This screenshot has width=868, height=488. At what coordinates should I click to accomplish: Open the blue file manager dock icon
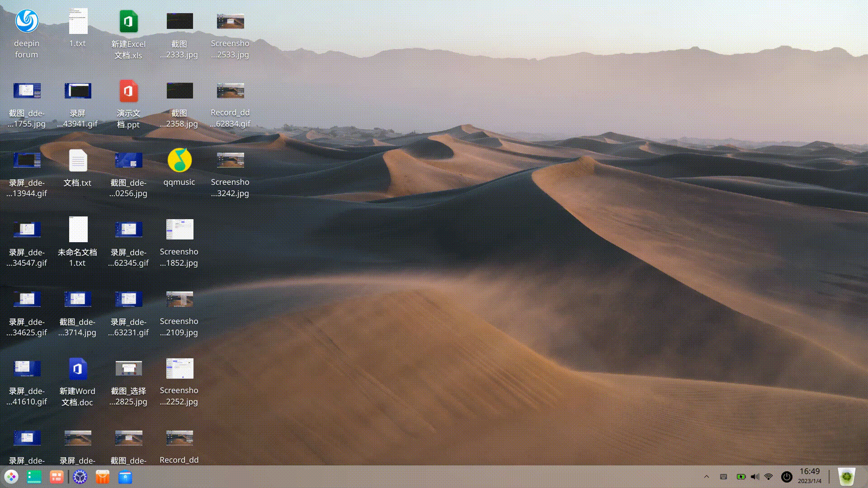[125, 477]
